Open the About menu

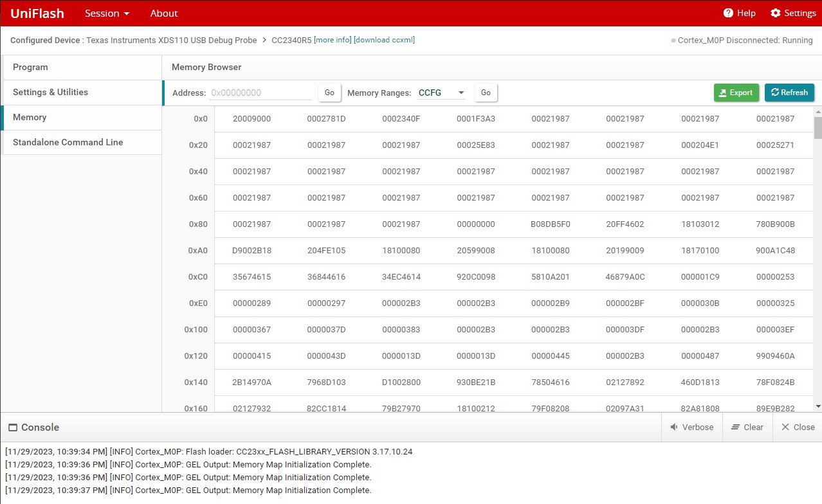click(164, 14)
